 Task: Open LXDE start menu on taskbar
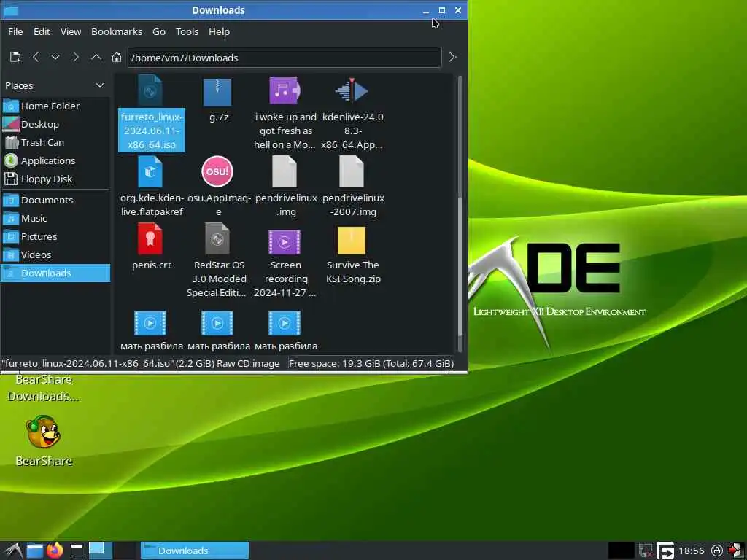[13, 551]
